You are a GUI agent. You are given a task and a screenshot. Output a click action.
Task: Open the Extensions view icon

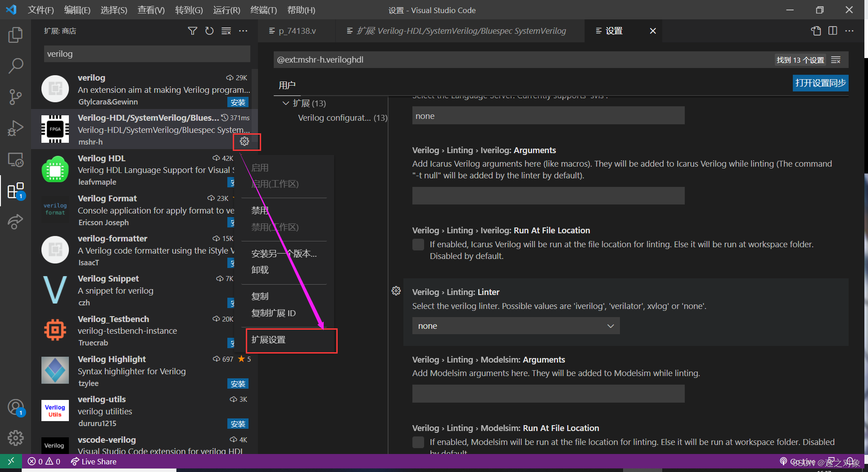(x=15, y=191)
